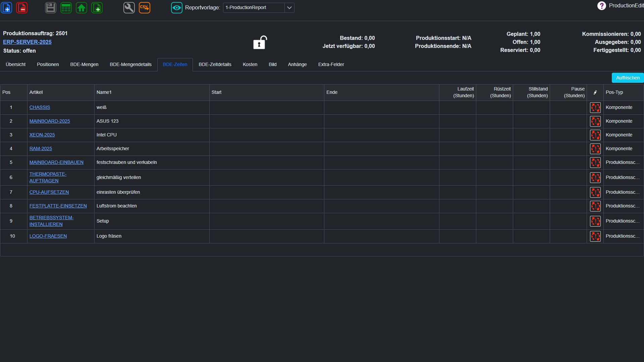Expand the Reportvorlage dropdown arrow
Viewport: 644px width, 362px height.
(x=289, y=8)
